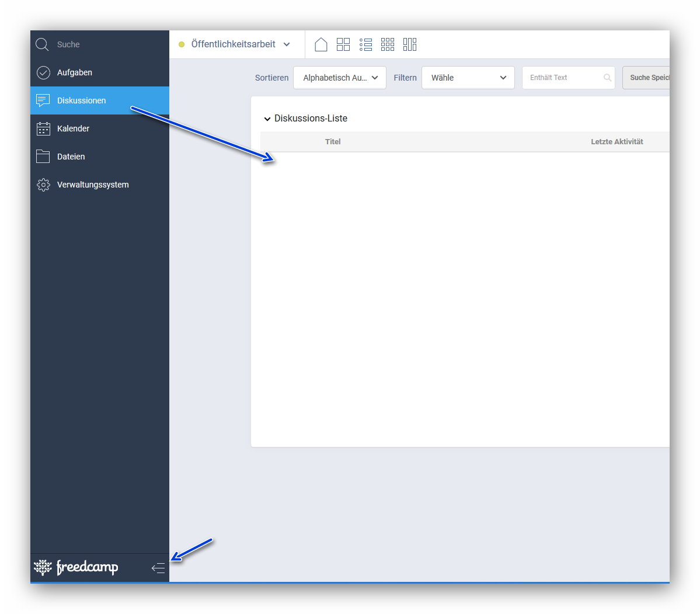Switch to the bulleted list view icon

point(365,44)
